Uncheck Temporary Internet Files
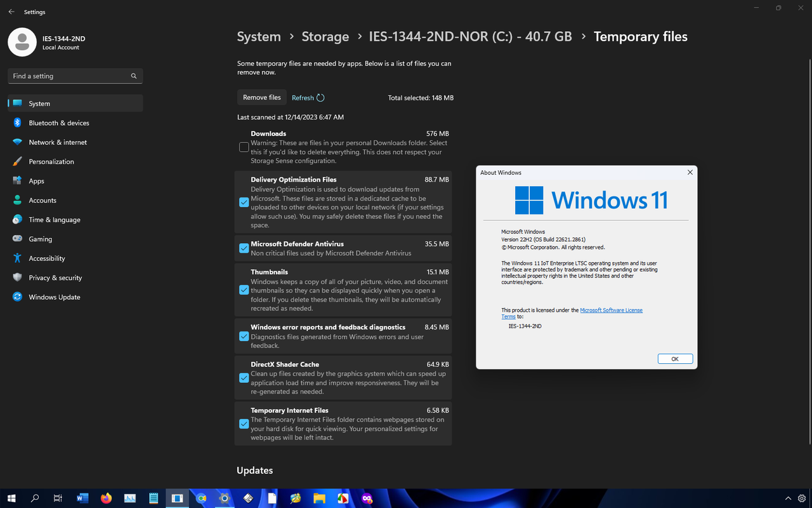Viewport: 812px width, 508px height. tap(244, 424)
